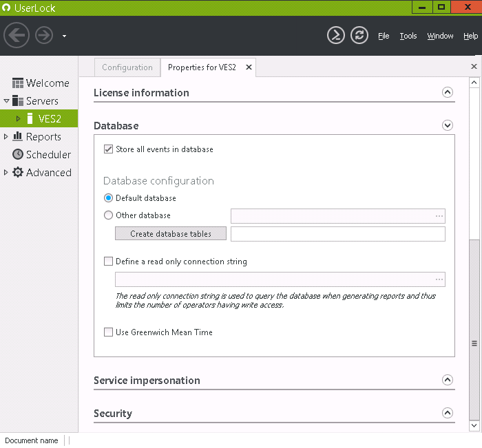The image size is (482, 448).
Task: Open the Tools menu
Action: [408, 36]
